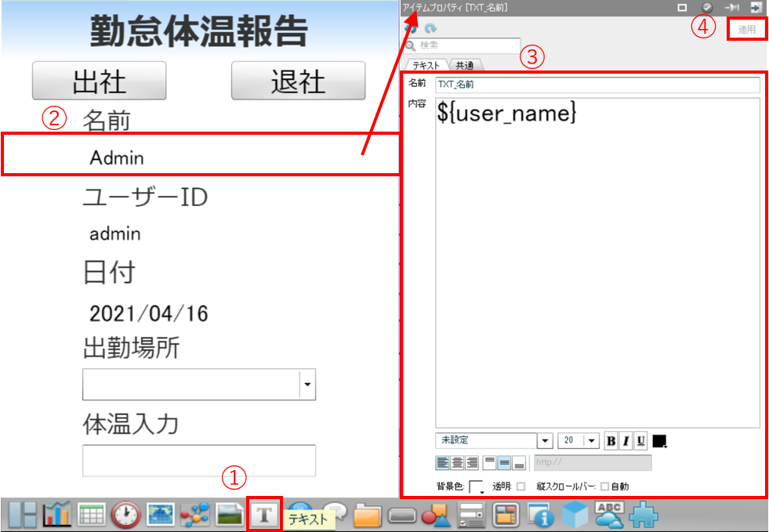Screen dimensions: 769x532
Task: Open the 出勤場所 combo box
Action: 307,385
